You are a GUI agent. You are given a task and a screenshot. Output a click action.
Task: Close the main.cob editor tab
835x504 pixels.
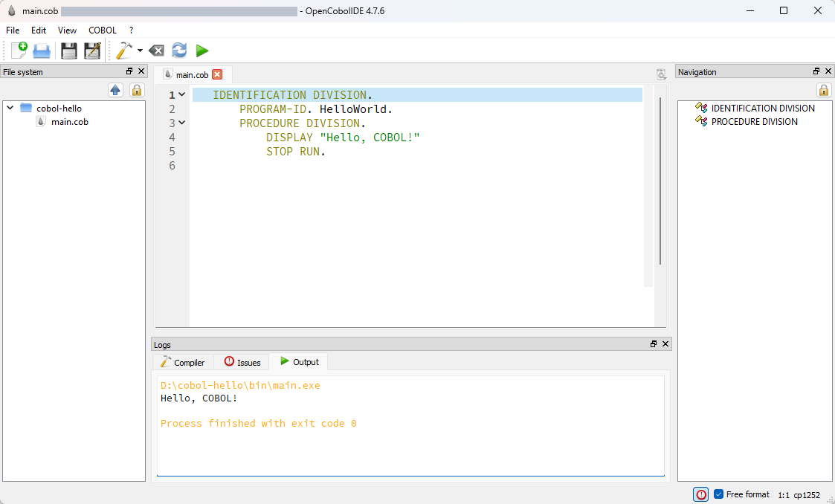217,74
